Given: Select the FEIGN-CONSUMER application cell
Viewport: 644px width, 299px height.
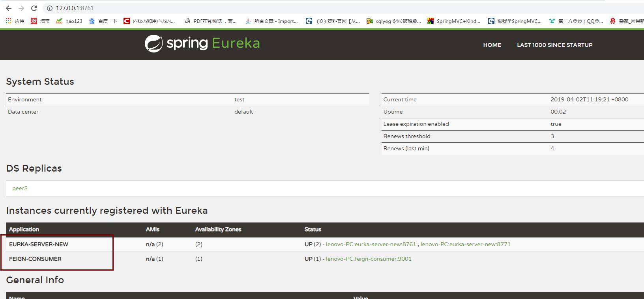Looking at the screenshot, I should (35, 259).
